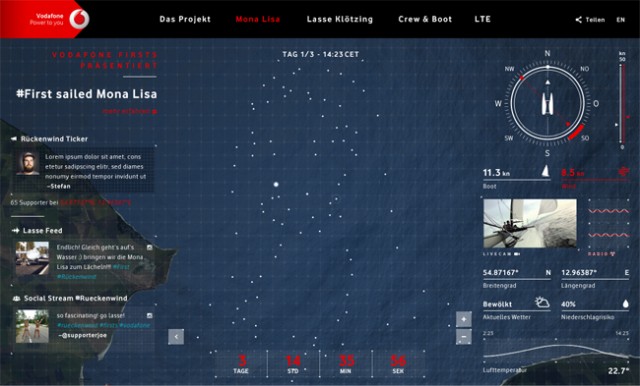Click the cloudy weather icon
This screenshot has height=386, width=640.
coord(542,303)
